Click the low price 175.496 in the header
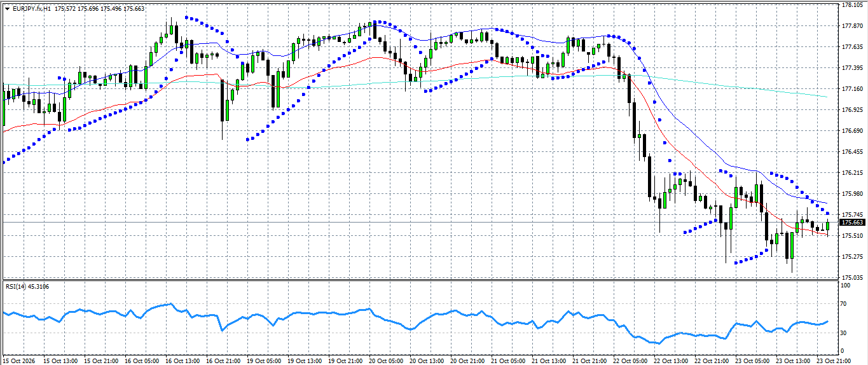This screenshot has width=868, height=365. [111, 9]
